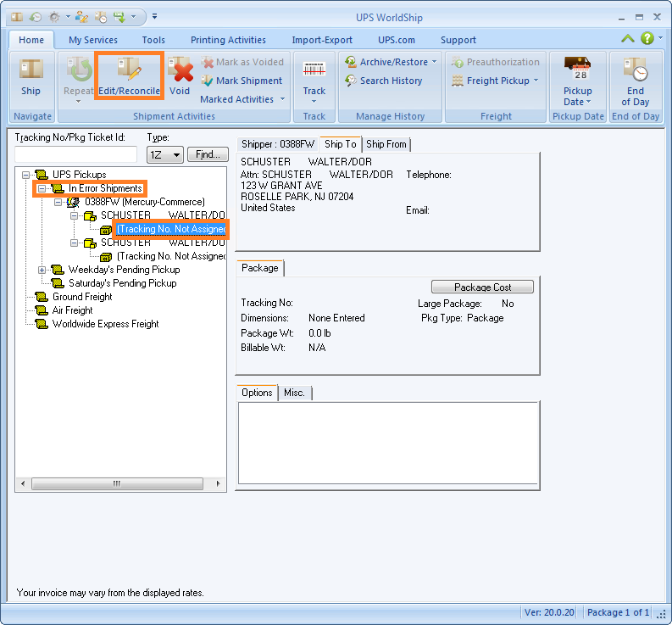The height and width of the screenshot is (625, 672).
Task: Click the Repeat shipment icon
Action: pos(79,70)
